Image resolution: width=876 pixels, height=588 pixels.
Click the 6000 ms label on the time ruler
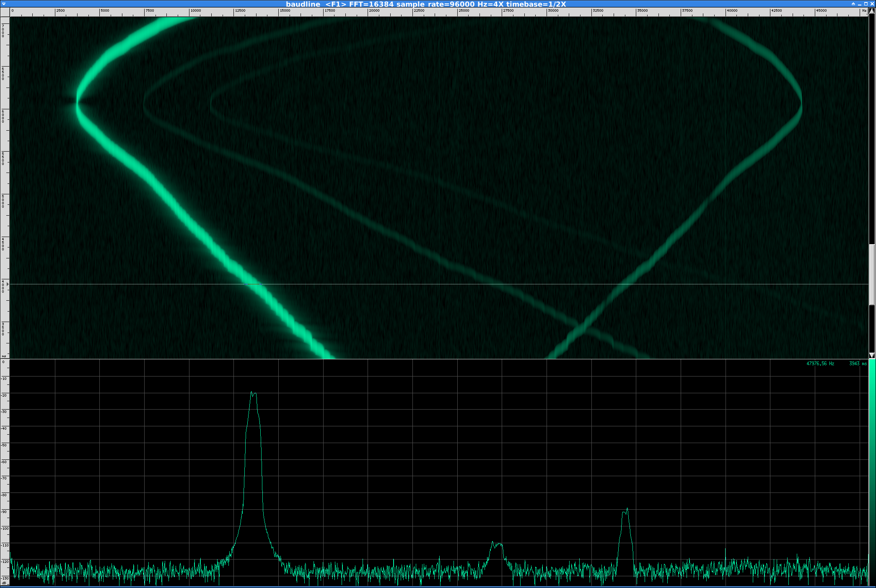pos(3,116)
